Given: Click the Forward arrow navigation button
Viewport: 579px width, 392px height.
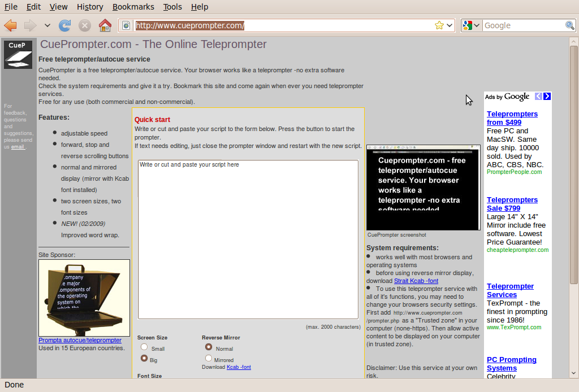Looking at the screenshot, I should (x=31, y=25).
